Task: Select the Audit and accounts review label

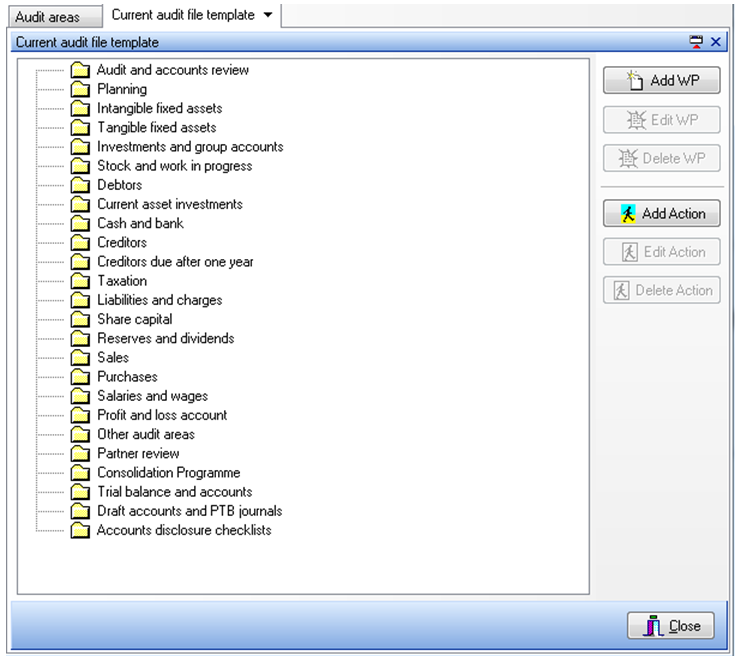Action: [x=173, y=70]
